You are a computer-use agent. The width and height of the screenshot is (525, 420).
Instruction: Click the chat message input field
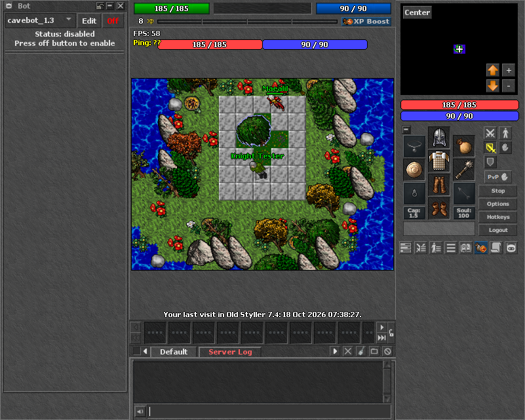269,411
